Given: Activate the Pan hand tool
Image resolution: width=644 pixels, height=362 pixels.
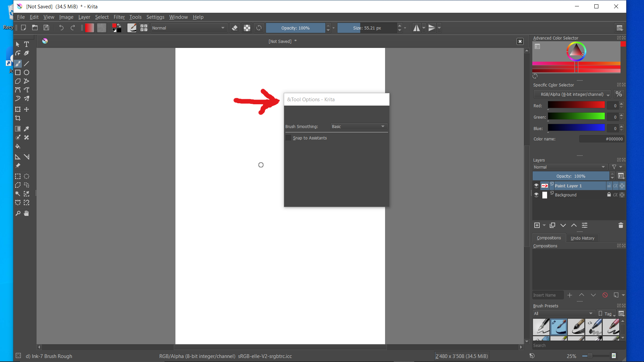Looking at the screenshot, I should 26,214.
